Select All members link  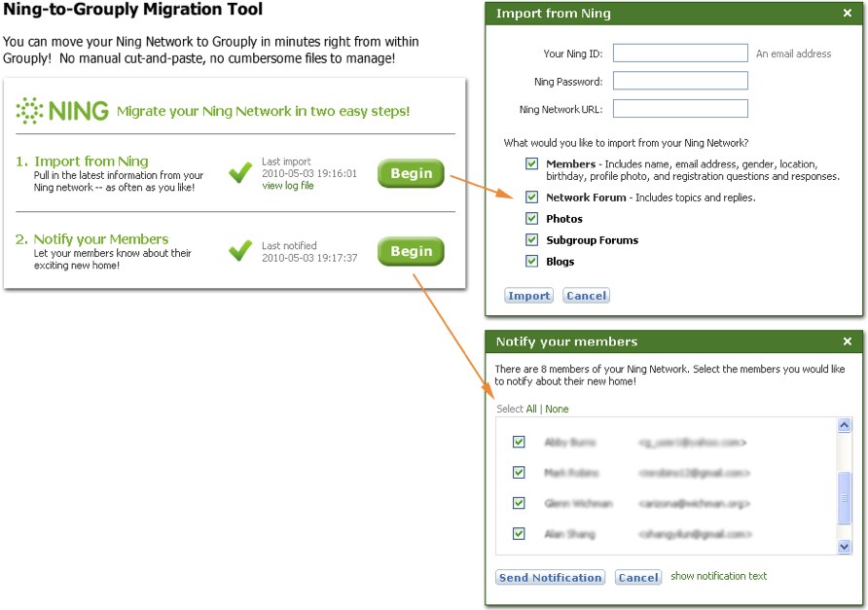(531, 409)
